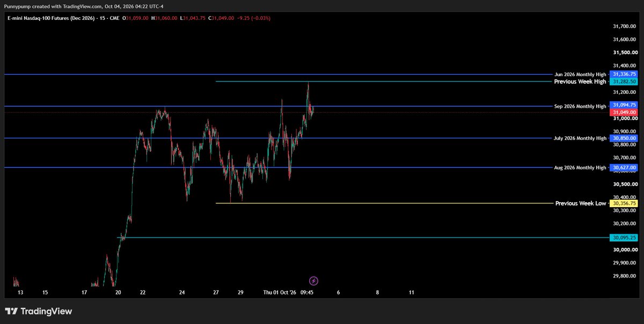Click the high value H31,060.00

coord(165,18)
